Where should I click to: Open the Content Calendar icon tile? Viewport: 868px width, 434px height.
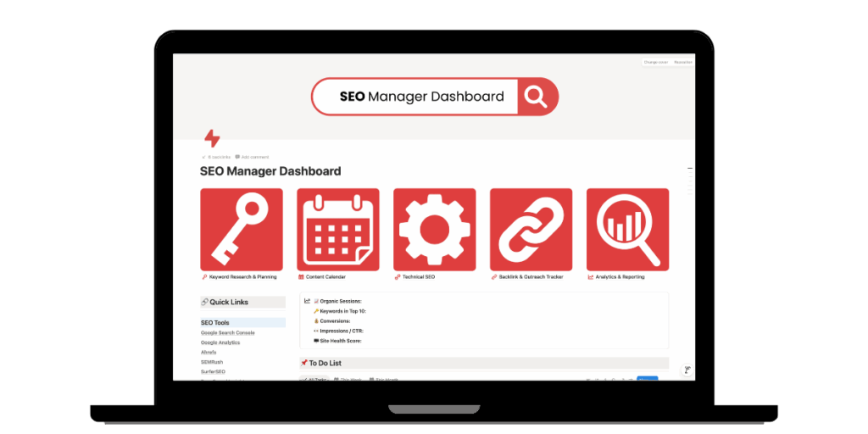pos(338,229)
